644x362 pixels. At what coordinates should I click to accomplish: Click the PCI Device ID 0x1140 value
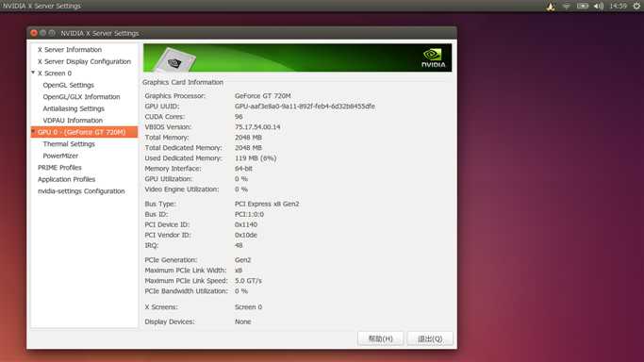(x=246, y=225)
